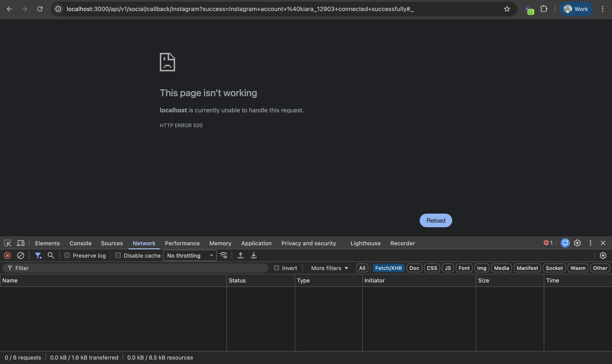Screen dimensions: 612x364
Task: Open the network search magnifier
Action: 51,255
